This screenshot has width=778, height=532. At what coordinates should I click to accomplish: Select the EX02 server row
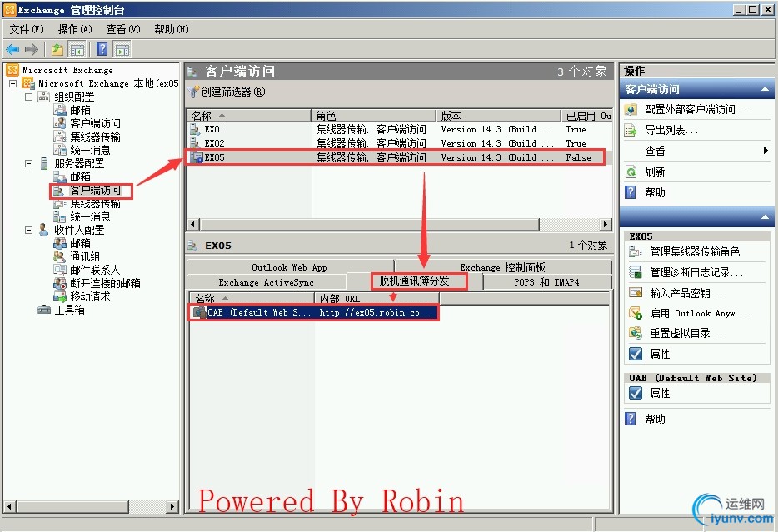(399, 143)
